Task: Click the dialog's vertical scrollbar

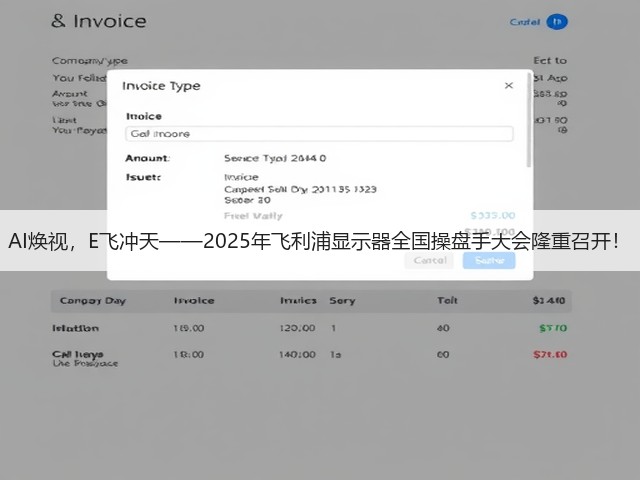Action: pyautogui.click(x=529, y=120)
